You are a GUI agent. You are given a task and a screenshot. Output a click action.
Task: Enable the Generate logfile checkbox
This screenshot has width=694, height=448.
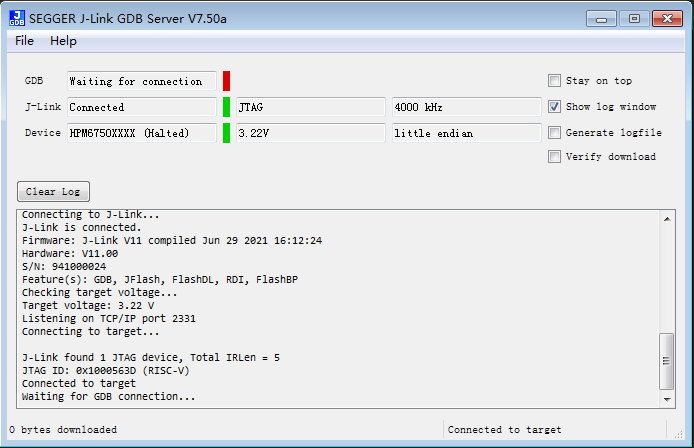click(554, 132)
